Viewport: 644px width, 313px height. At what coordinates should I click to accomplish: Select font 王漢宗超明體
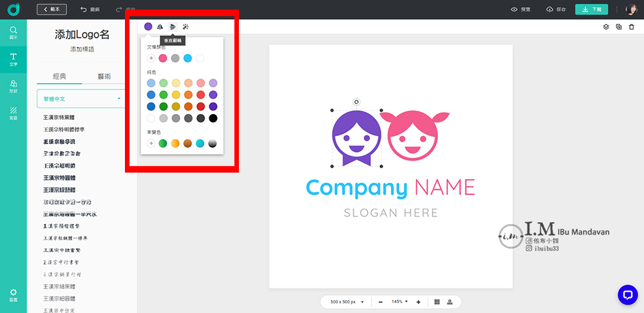pyautogui.click(x=59, y=166)
